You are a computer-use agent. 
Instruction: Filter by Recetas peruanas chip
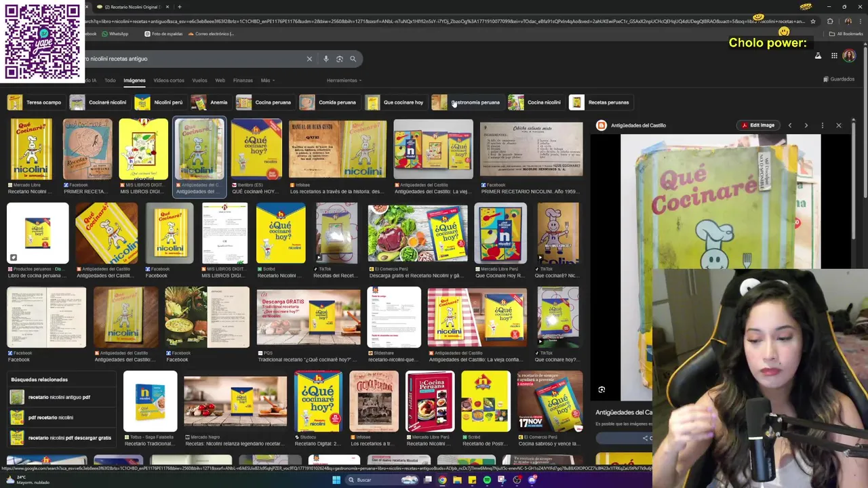pos(600,102)
